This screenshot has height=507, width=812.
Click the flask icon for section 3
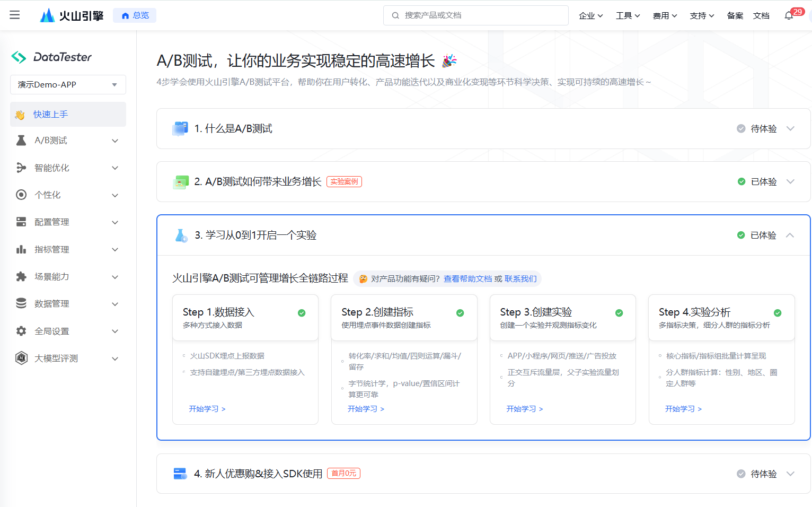[181, 235]
